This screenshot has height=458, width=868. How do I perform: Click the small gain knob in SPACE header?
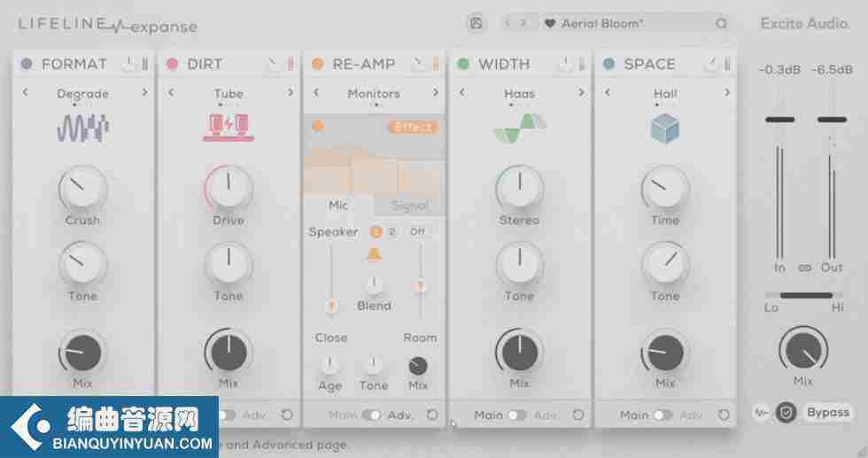pyautogui.click(x=710, y=65)
